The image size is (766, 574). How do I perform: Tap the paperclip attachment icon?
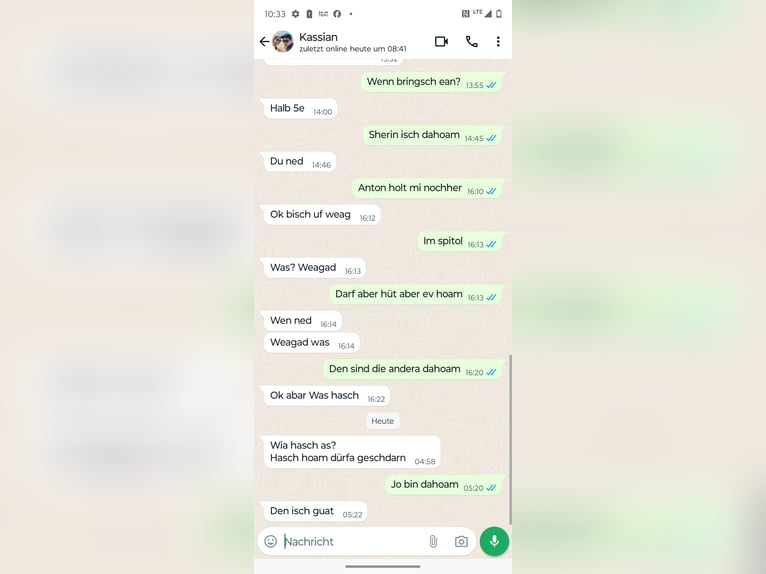433,541
